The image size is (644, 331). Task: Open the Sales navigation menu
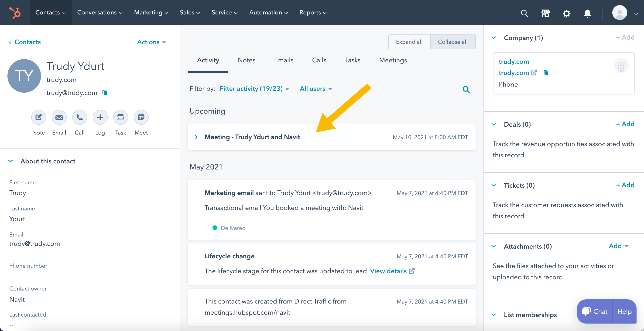(190, 13)
